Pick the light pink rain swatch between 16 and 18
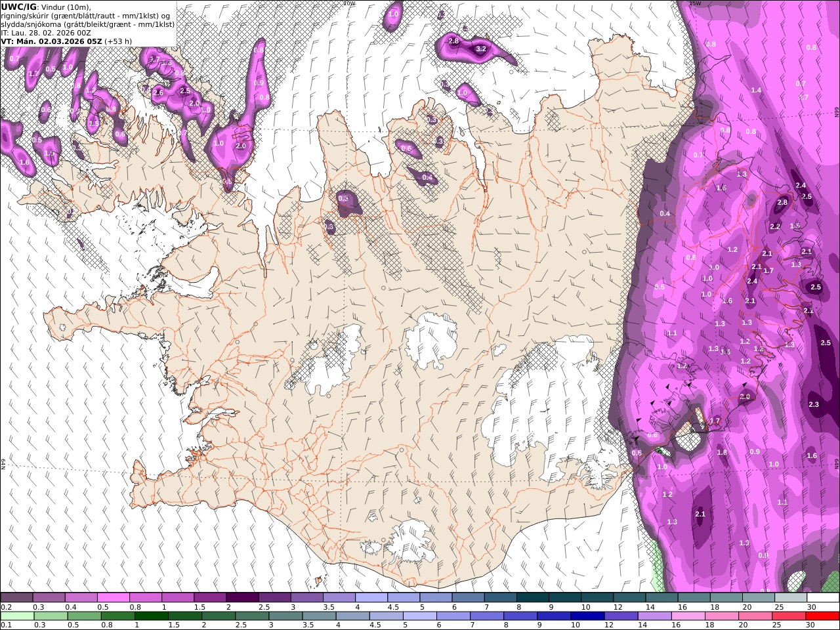840x630 pixels. click(688, 616)
